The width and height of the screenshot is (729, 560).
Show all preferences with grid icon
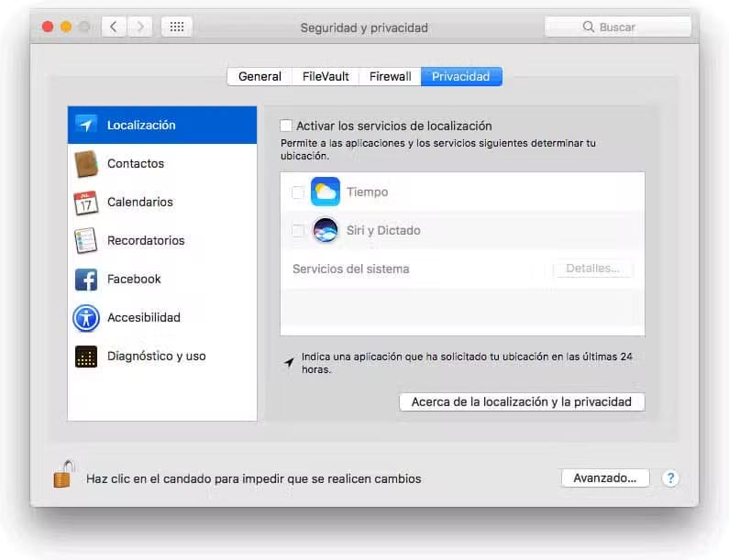click(x=177, y=27)
